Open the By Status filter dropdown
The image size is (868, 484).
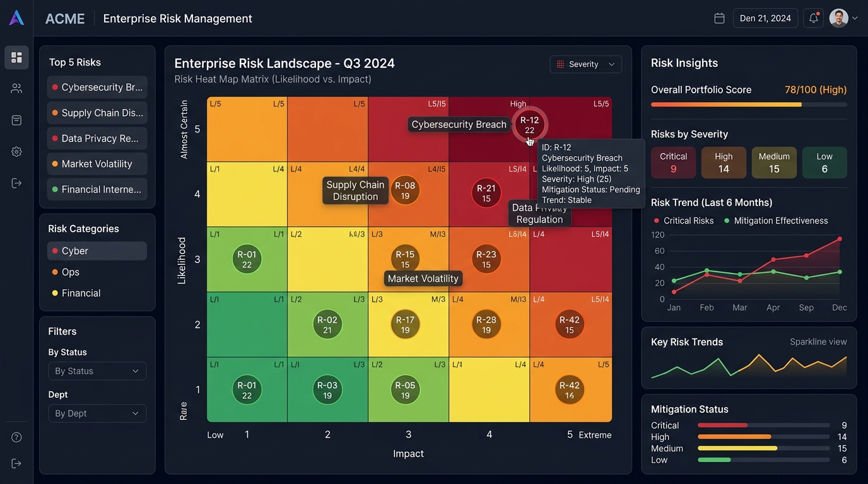(97, 371)
